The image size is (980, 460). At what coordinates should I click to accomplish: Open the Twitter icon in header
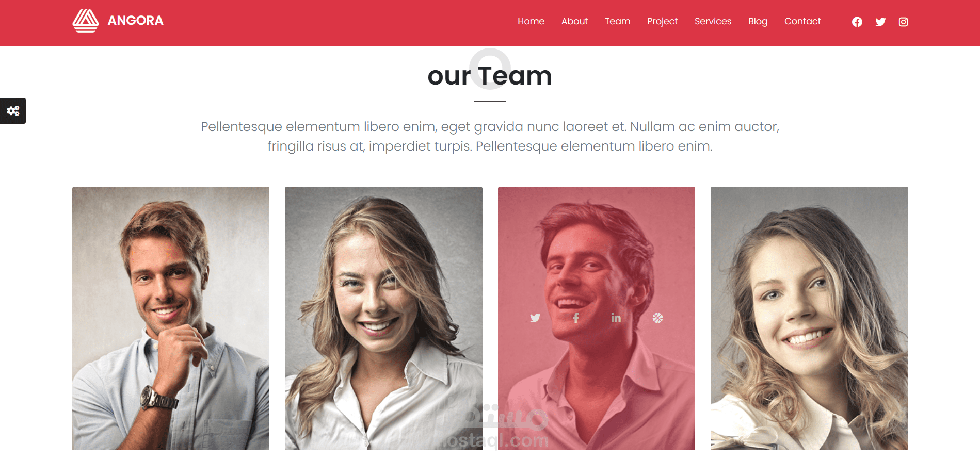coord(880,22)
